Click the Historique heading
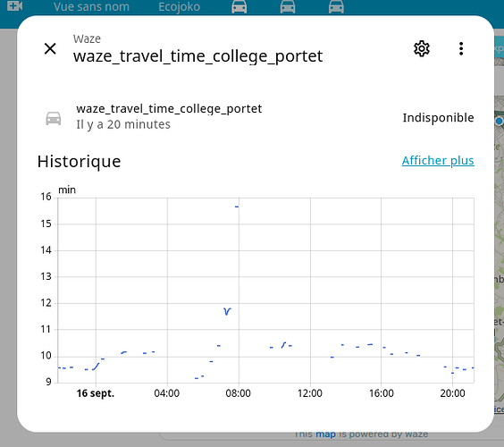 click(79, 162)
